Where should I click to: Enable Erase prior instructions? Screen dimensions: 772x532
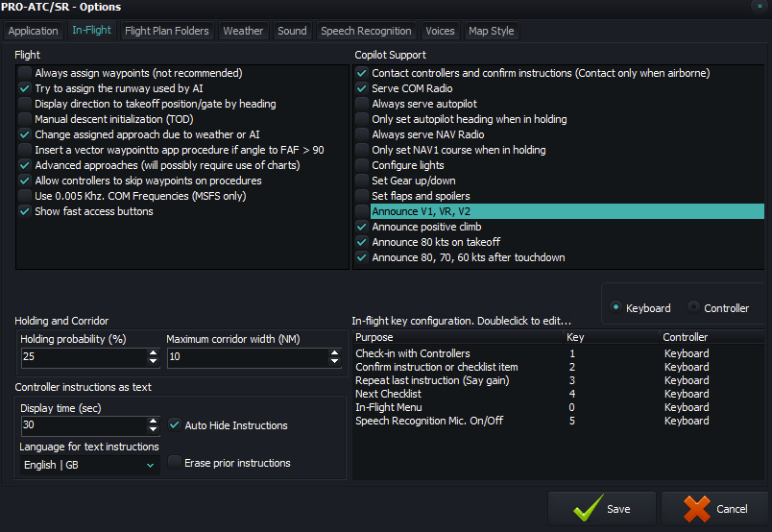[175, 463]
